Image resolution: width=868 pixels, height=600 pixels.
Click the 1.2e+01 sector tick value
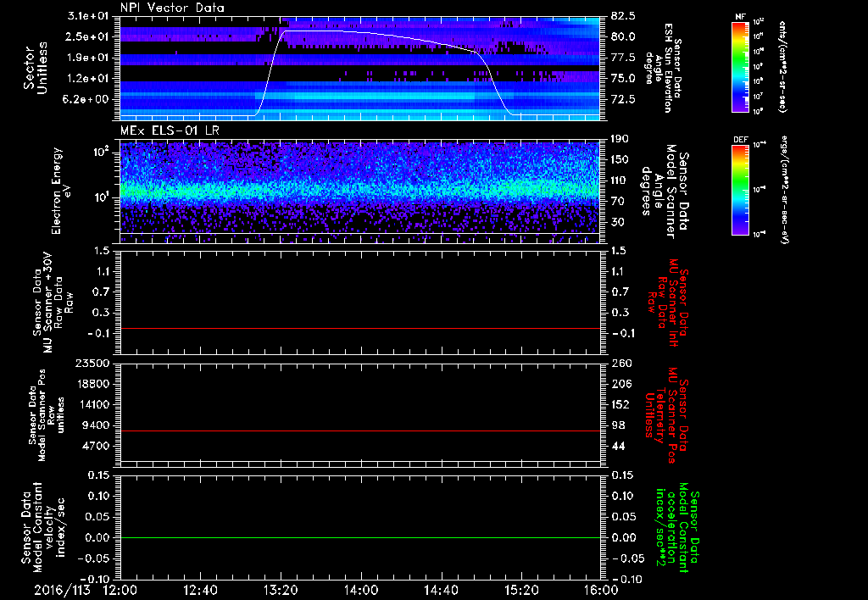point(89,79)
